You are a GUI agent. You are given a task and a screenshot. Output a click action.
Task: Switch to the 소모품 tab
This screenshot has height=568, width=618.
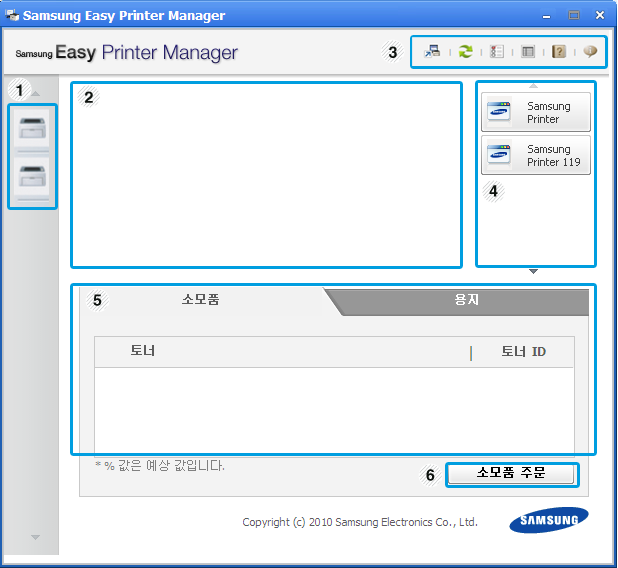(200, 300)
